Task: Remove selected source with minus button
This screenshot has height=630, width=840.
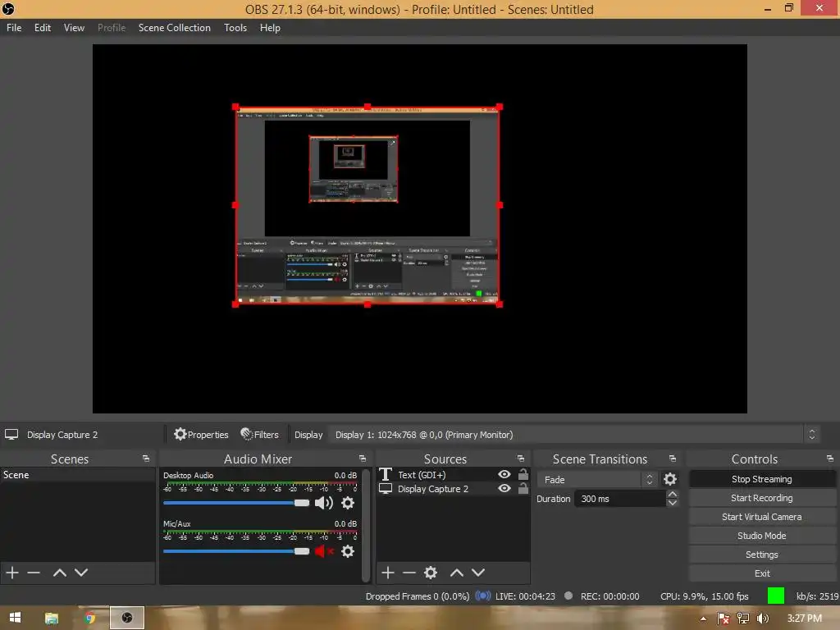Action: tap(409, 573)
